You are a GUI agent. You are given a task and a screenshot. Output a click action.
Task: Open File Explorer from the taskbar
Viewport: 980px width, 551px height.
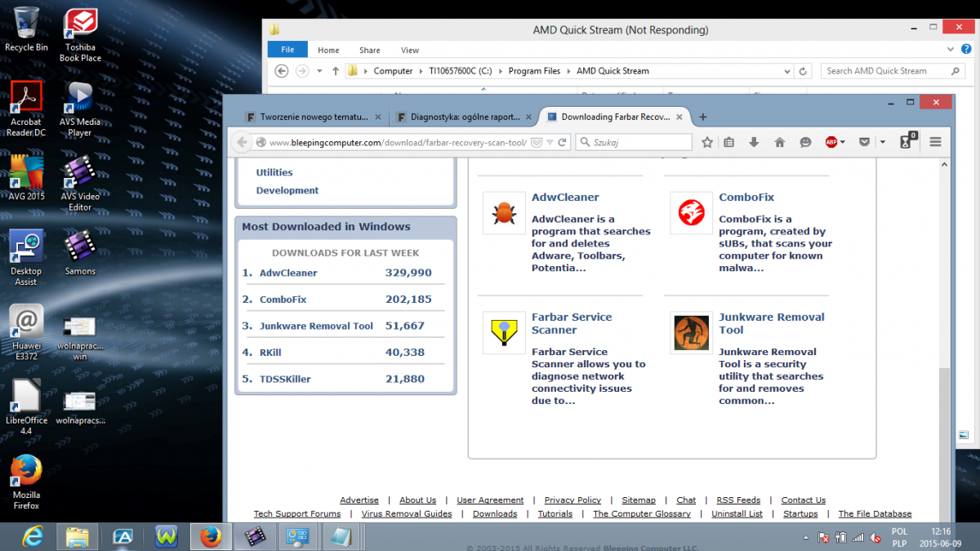(x=78, y=537)
